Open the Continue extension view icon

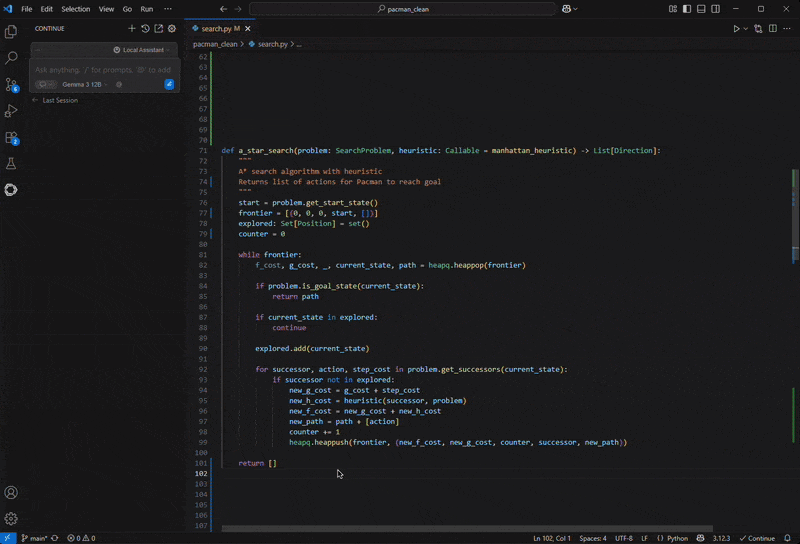(11, 190)
